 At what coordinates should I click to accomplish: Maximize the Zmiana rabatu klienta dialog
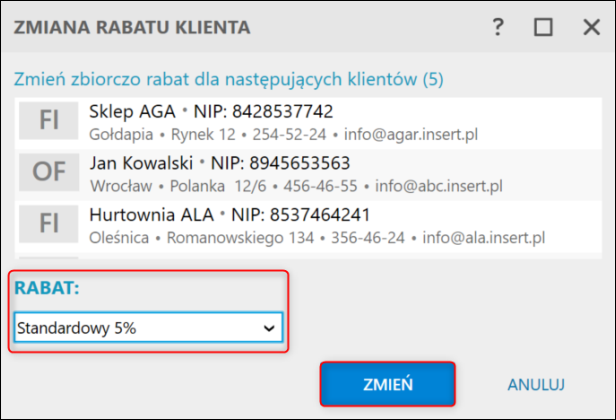point(543,28)
